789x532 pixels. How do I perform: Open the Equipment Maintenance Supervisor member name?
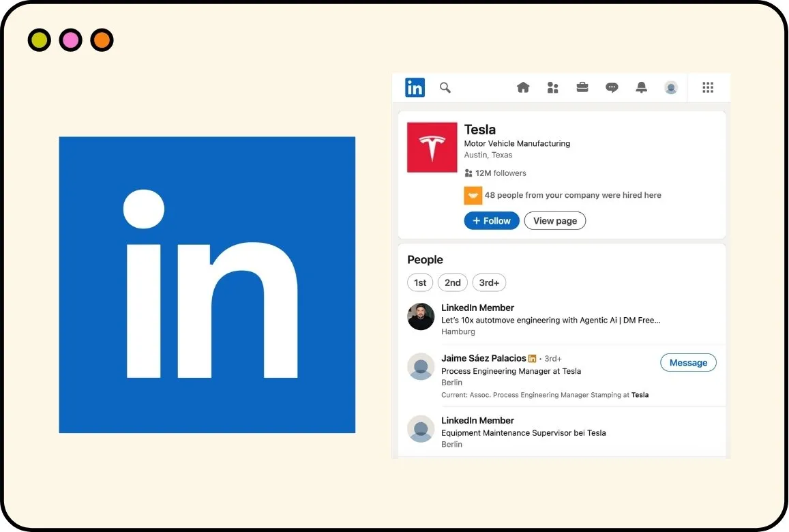pyautogui.click(x=477, y=420)
